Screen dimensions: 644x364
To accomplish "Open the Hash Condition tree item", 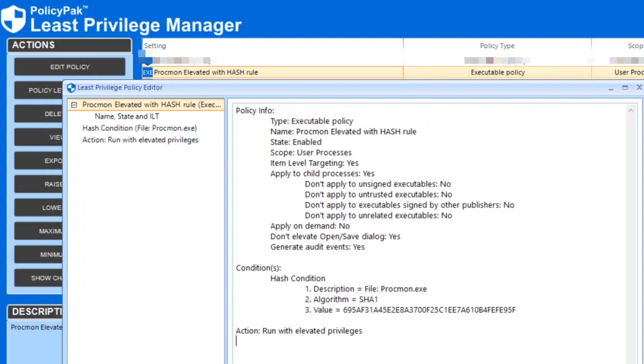I will pos(140,128).
